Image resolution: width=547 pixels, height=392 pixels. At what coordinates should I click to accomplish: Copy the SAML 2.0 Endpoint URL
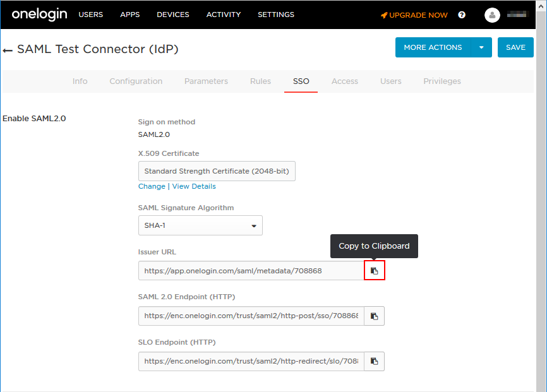(374, 316)
